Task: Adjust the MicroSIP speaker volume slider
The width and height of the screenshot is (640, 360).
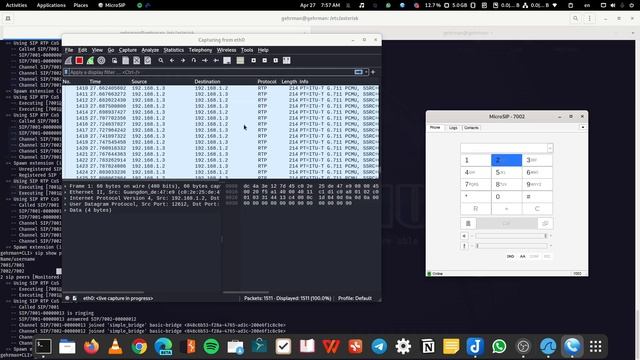Action: coord(511,236)
